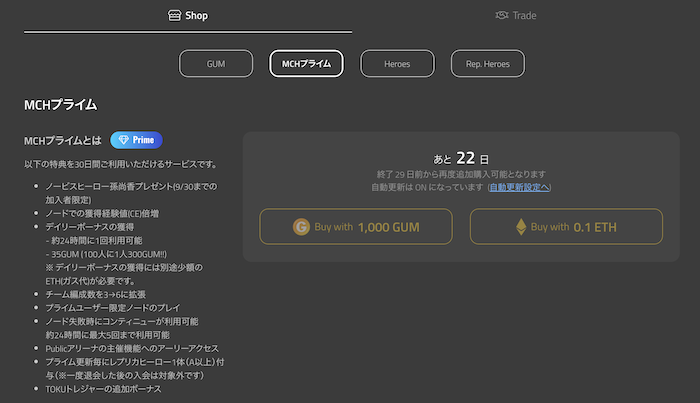The width and height of the screenshot is (700, 403).
Task: Click the 終了 29 日前 repurchase notice text
Action: tap(461, 174)
